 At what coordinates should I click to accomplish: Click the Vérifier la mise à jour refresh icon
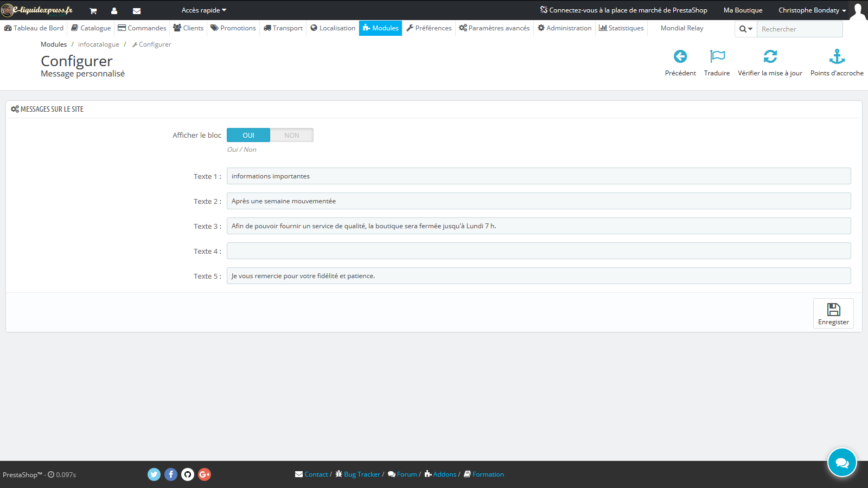click(770, 56)
